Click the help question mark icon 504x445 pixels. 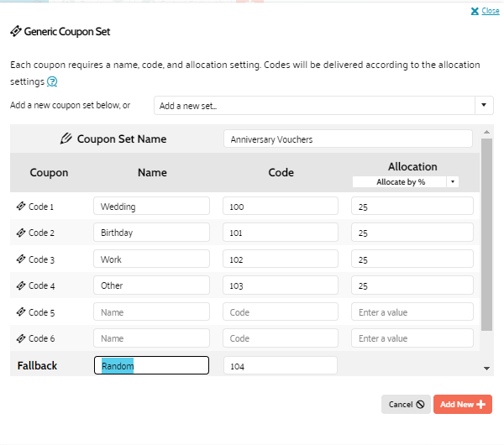(x=52, y=82)
